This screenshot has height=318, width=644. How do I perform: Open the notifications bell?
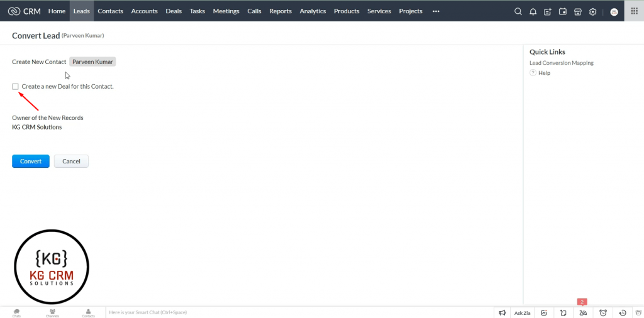pos(533,11)
